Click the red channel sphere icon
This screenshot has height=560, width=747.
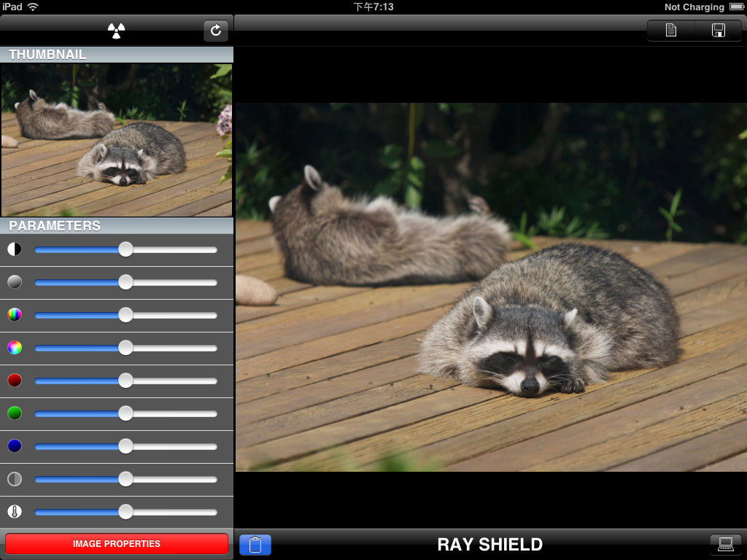[15, 380]
